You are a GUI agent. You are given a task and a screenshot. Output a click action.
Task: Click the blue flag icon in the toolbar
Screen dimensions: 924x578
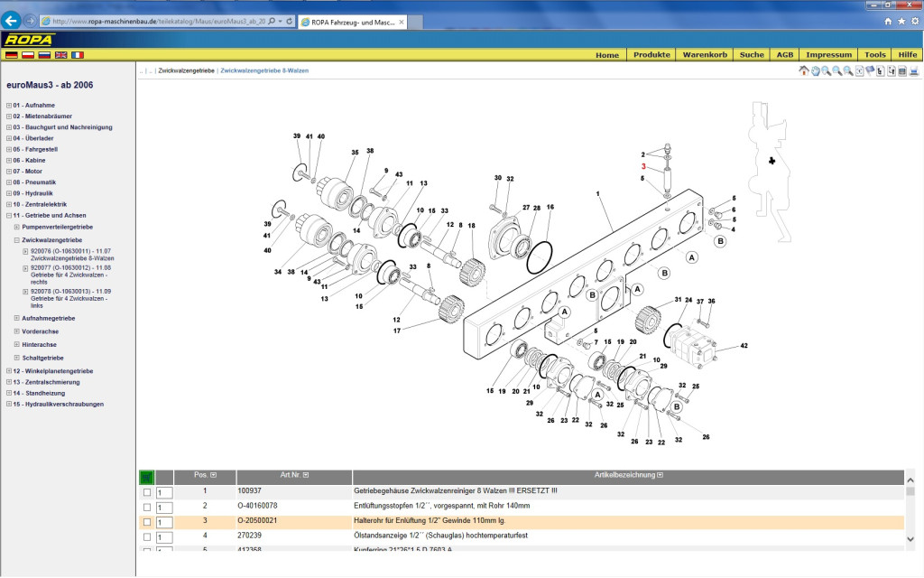click(x=870, y=70)
